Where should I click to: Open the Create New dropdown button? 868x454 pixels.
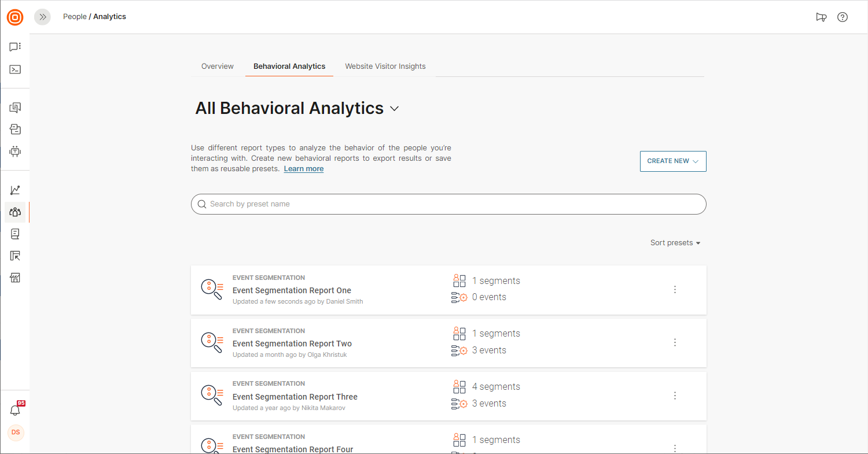(x=673, y=161)
